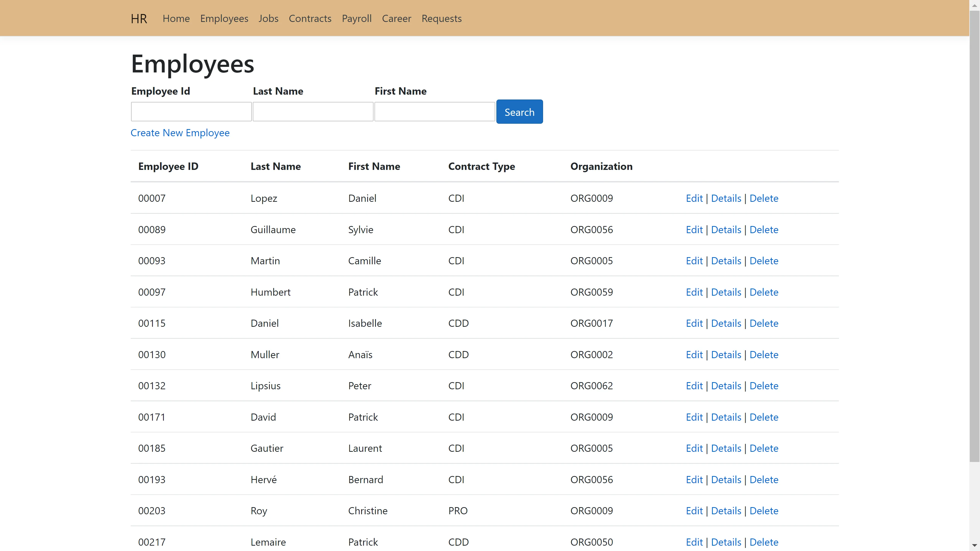The width and height of the screenshot is (980, 551).
Task: Open Details for Guillaume Sylvie
Action: (x=726, y=230)
